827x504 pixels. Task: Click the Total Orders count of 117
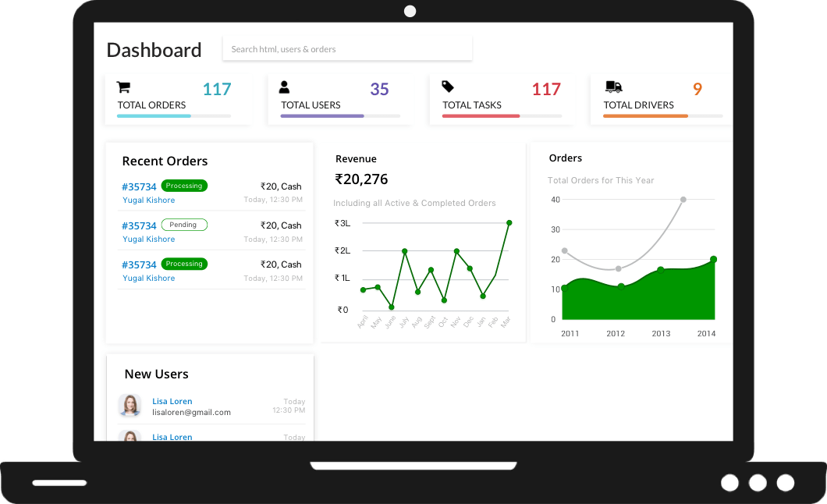[217, 89]
